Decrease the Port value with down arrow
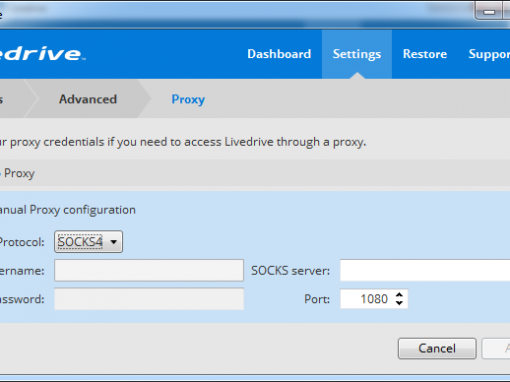The width and height of the screenshot is (510, 382). point(399,303)
